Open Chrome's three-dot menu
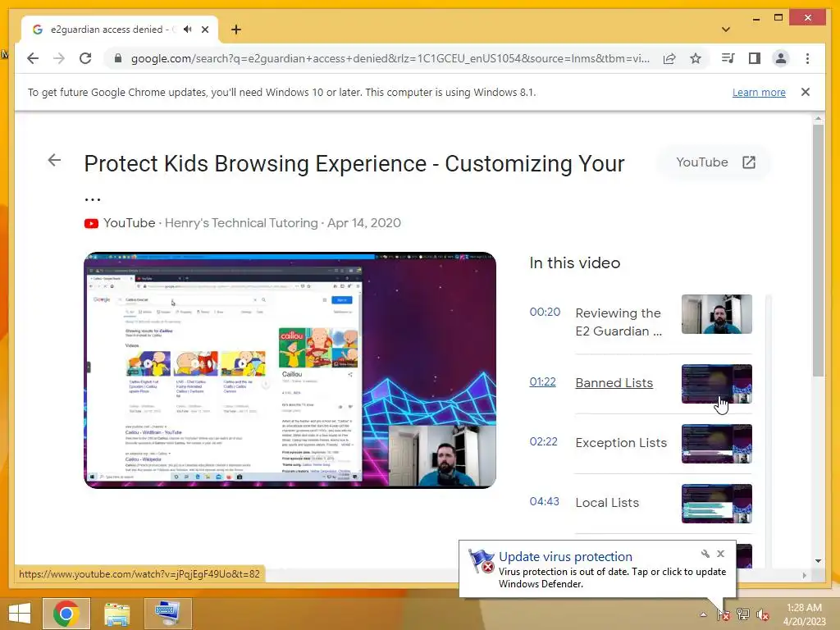 (807, 58)
